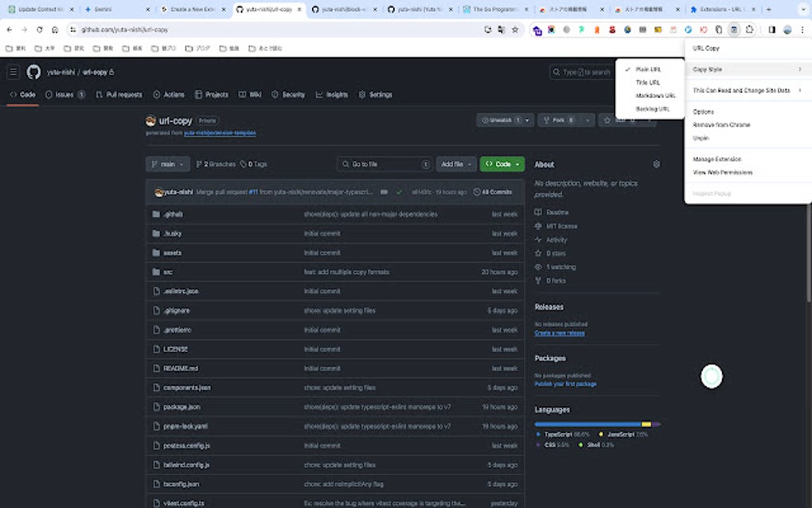Open the green Code button

point(502,164)
